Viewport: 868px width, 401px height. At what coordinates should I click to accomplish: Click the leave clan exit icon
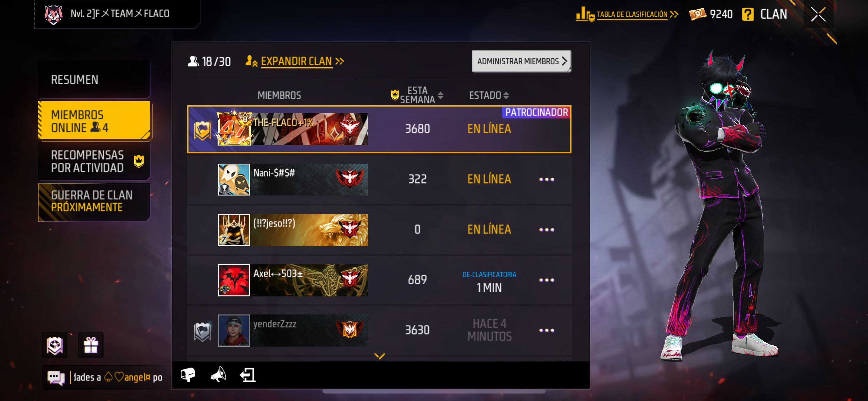click(x=248, y=375)
